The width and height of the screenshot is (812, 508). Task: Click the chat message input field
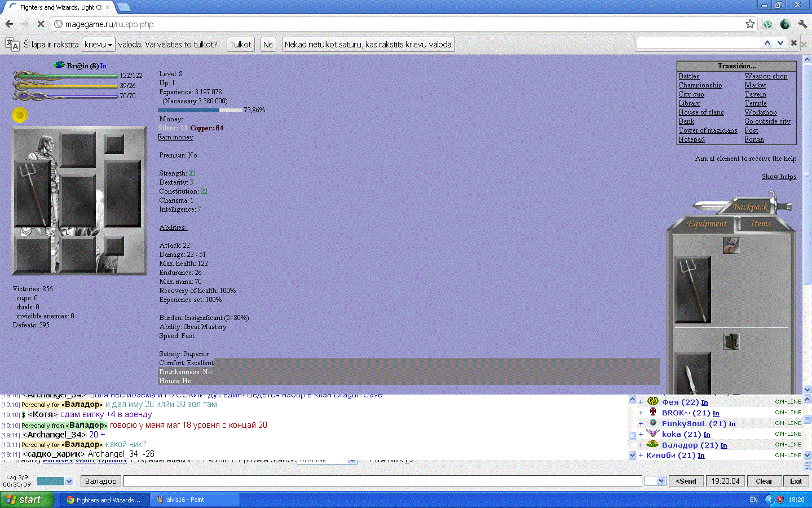click(x=382, y=481)
